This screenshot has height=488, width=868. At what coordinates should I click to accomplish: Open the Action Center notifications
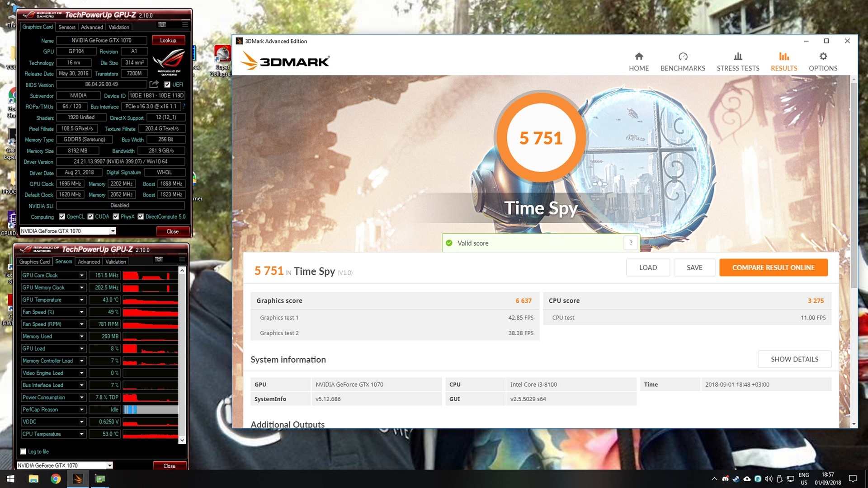853,479
